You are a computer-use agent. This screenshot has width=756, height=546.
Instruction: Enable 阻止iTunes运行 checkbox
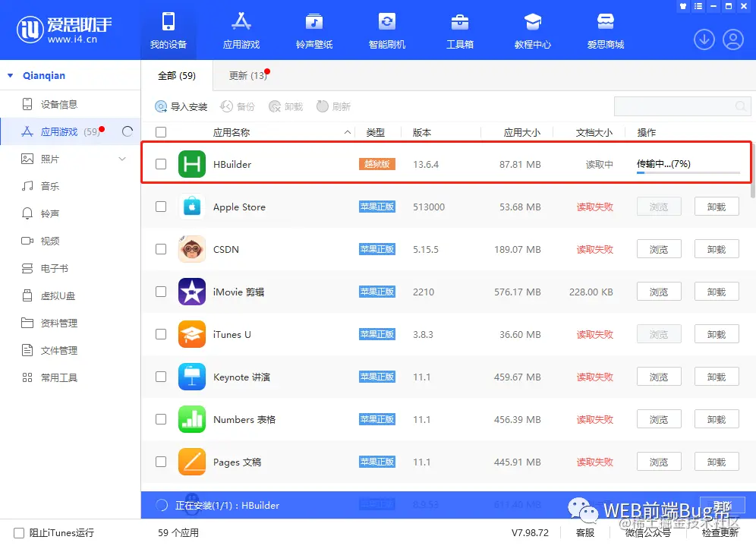(19, 533)
